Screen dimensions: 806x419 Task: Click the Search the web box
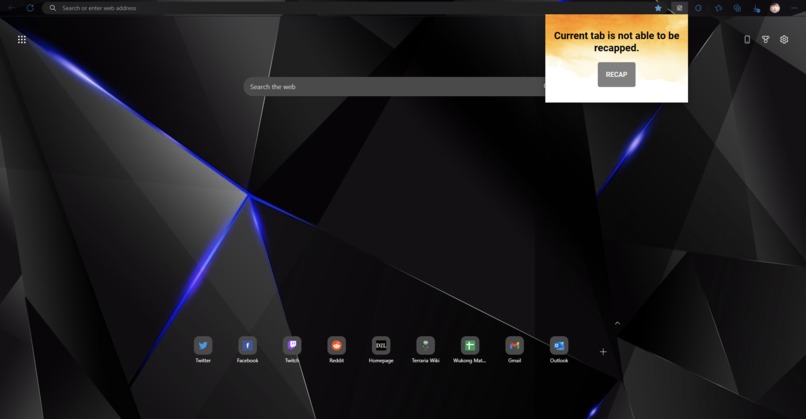tap(394, 86)
